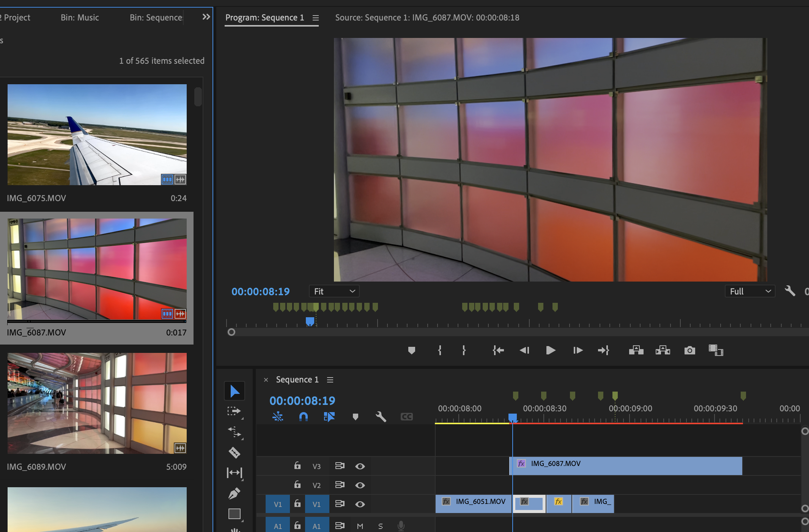Select the Track Select Forward tool
This screenshot has height=532, width=809.
click(x=235, y=411)
